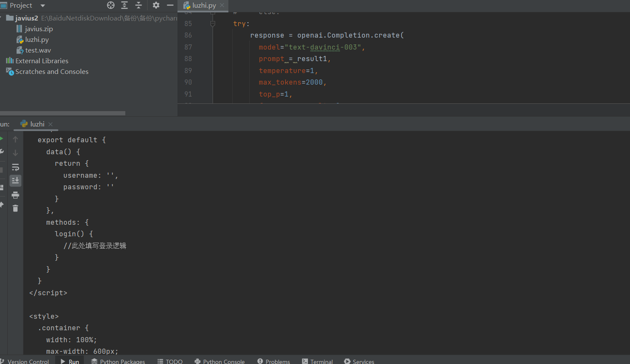Open the Problems tool window
Screen dimensions: 630x364
(x=274, y=361)
